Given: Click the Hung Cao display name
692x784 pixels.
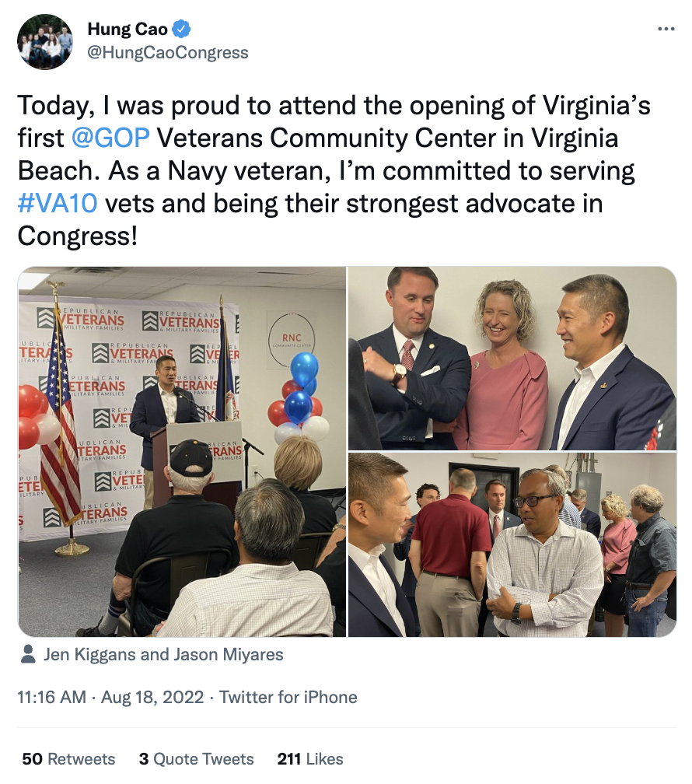Looking at the screenshot, I should coord(128,29).
